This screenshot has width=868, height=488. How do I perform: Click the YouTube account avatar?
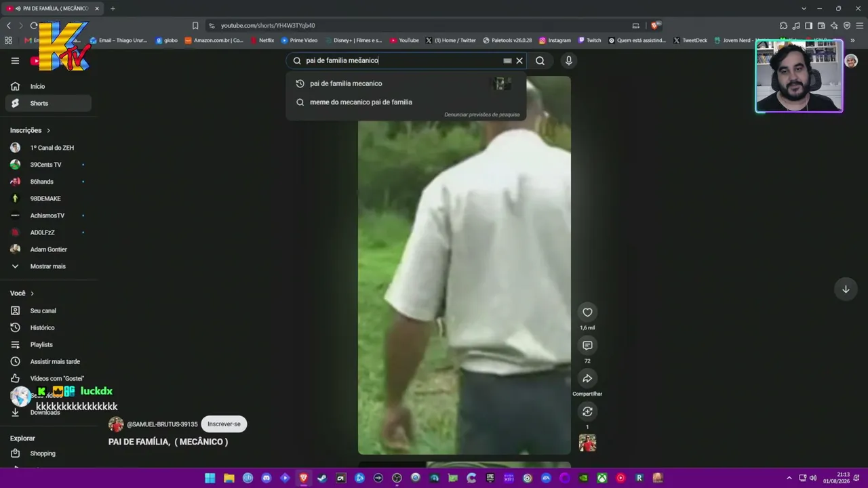pos(851,60)
